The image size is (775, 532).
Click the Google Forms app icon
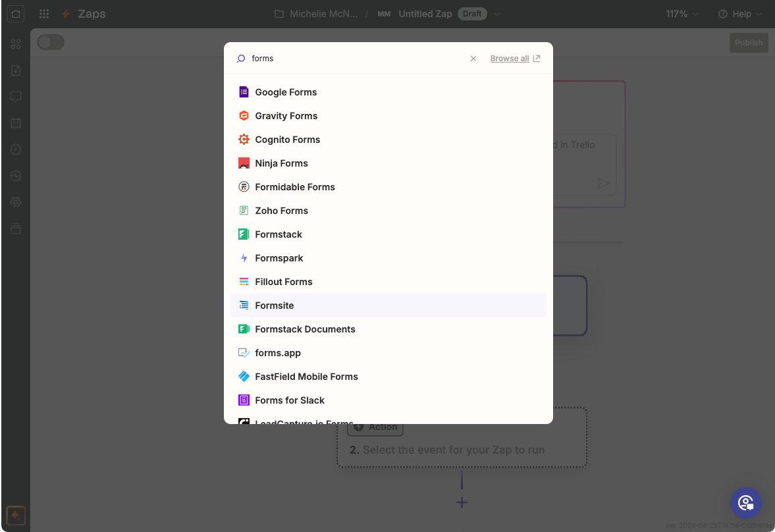tap(244, 92)
